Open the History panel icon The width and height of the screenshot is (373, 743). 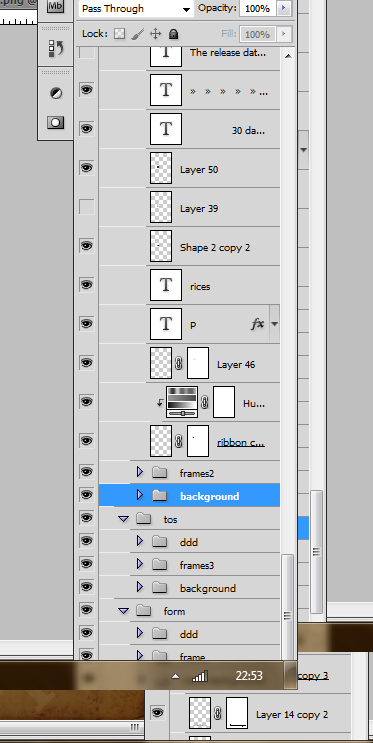click(x=56, y=47)
